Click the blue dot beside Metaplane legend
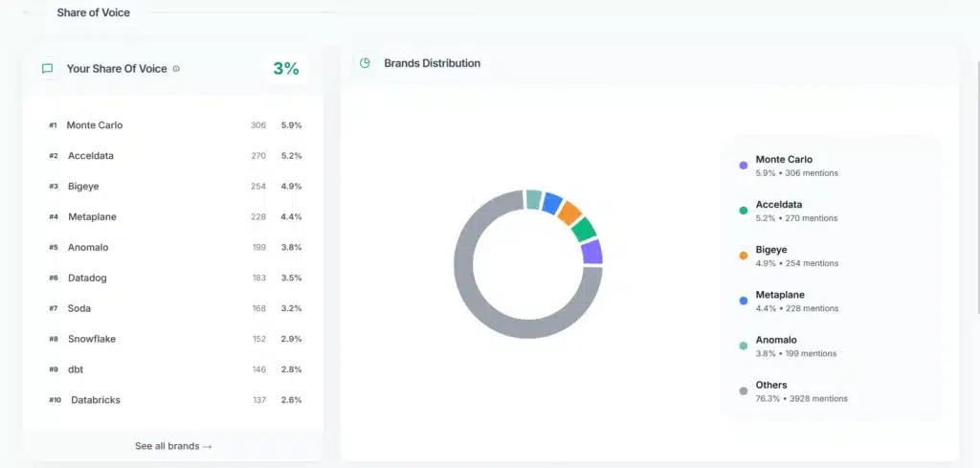 point(743,301)
